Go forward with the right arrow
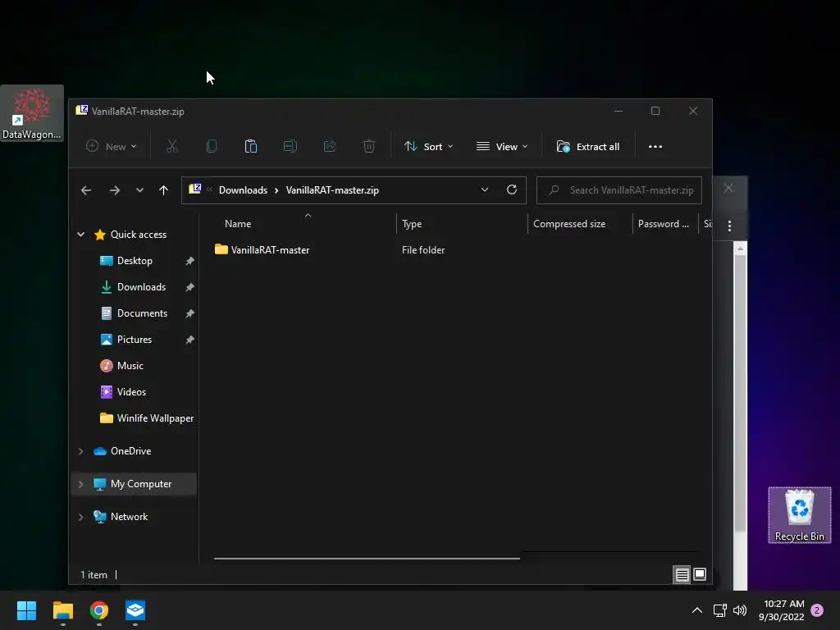The width and height of the screenshot is (840, 630). point(115,190)
